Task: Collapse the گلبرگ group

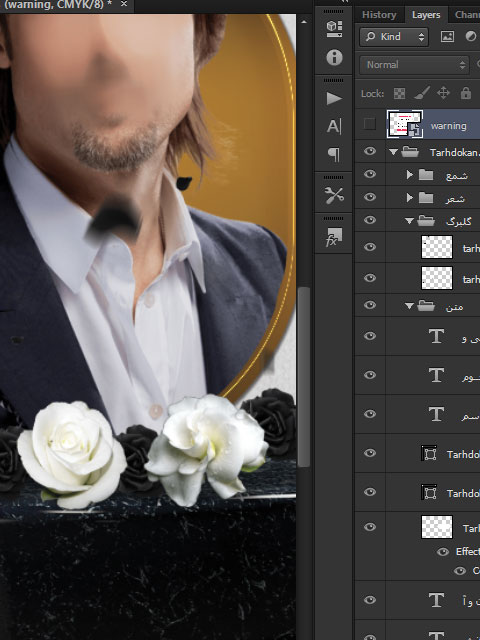Action: coord(409,221)
